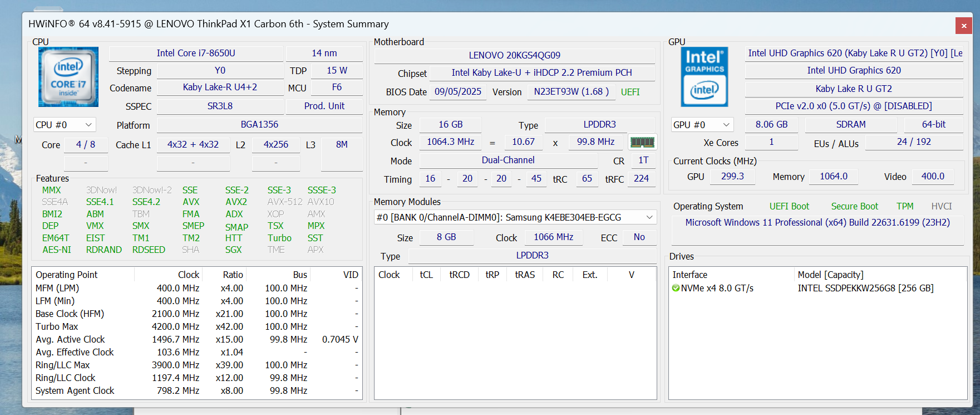Click the 4x256 L2 cache value
980x415 pixels.
pos(276,145)
